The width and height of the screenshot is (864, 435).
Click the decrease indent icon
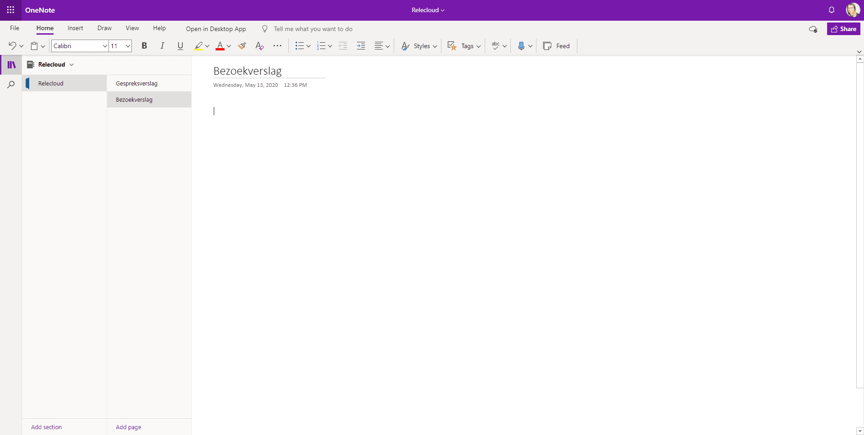click(343, 46)
